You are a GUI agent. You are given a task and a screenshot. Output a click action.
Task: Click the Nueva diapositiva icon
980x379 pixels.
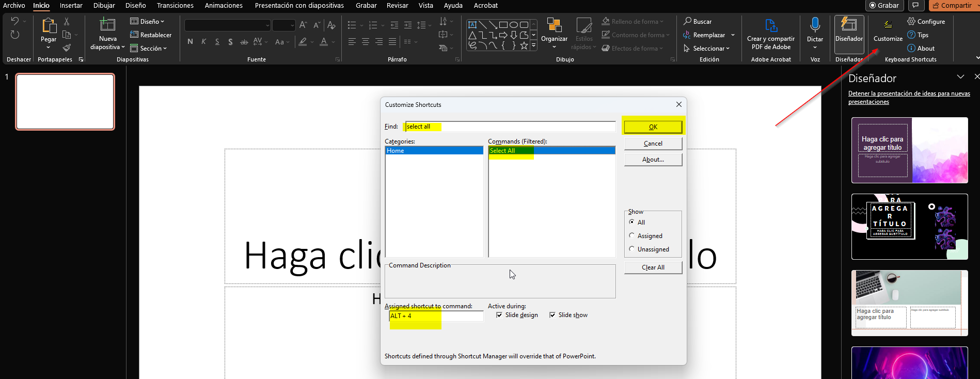tap(107, 25)
